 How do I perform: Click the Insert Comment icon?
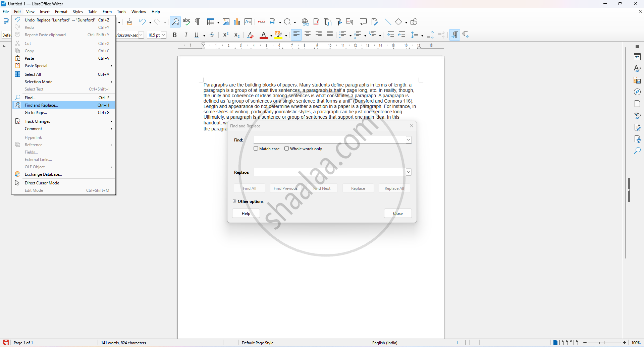363,22
